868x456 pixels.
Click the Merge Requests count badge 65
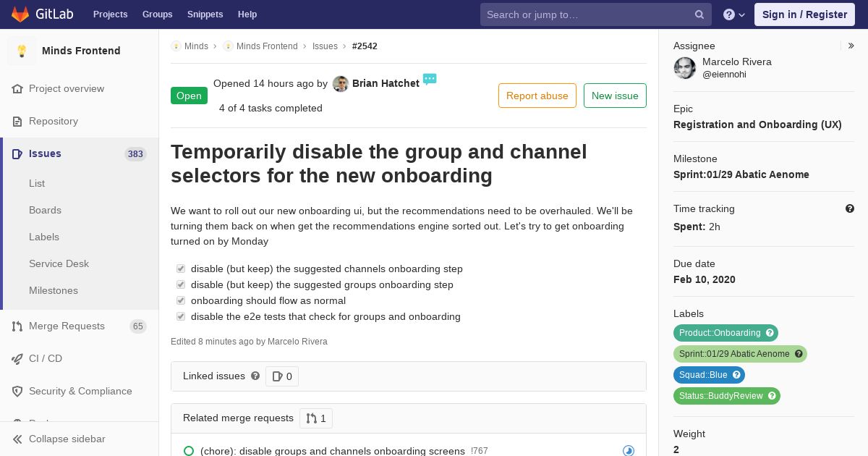click(137, 326)
